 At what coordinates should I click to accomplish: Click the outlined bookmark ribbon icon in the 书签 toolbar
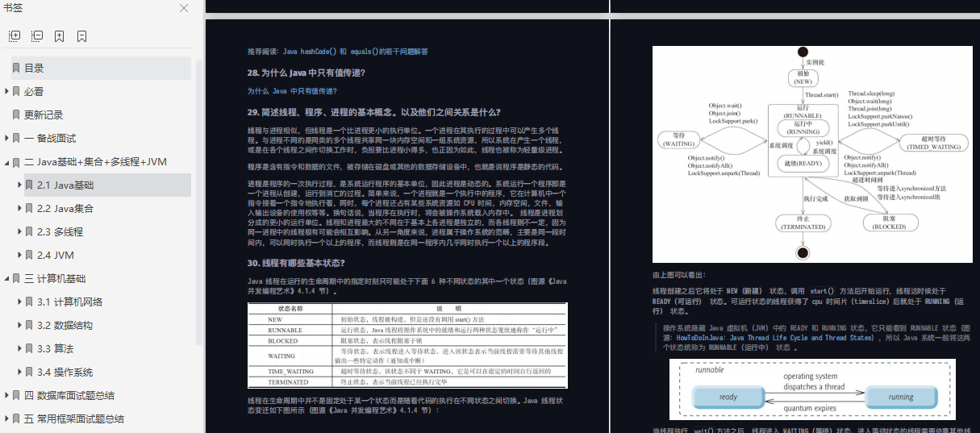coord(82,36)
